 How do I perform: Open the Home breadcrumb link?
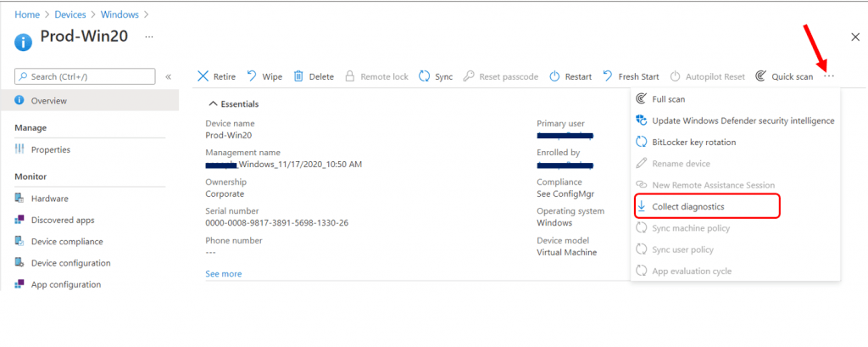27,14
